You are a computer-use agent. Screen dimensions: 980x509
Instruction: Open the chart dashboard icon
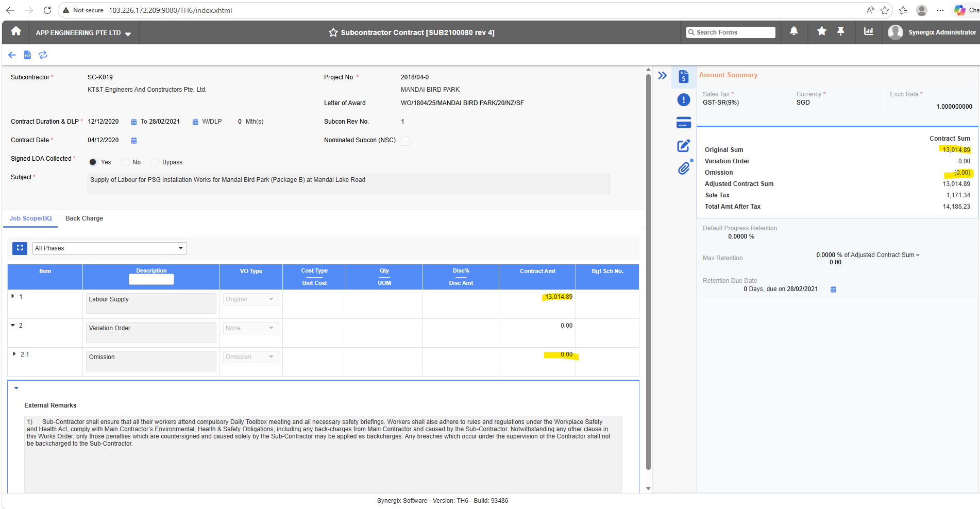pos(869,31)
